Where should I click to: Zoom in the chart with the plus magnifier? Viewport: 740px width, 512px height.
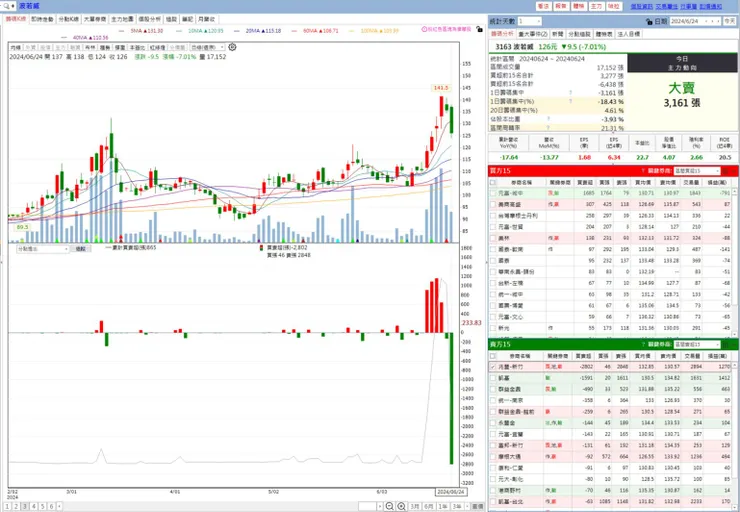[401, 506]
